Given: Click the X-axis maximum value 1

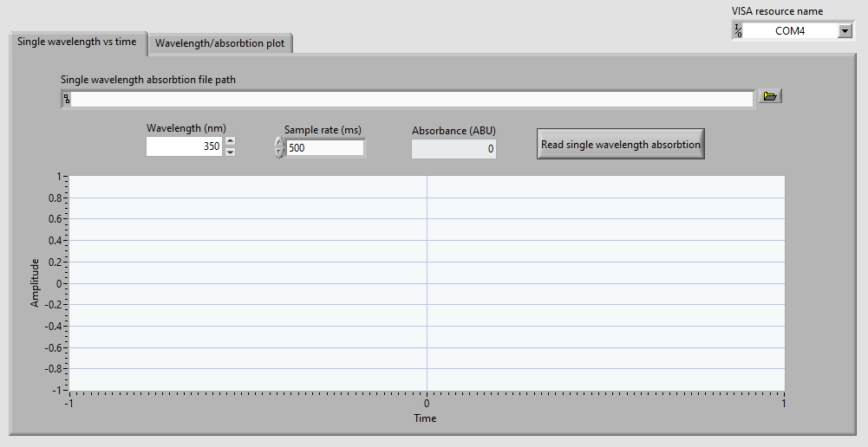Looking at the screenshot, I should 784,403.
